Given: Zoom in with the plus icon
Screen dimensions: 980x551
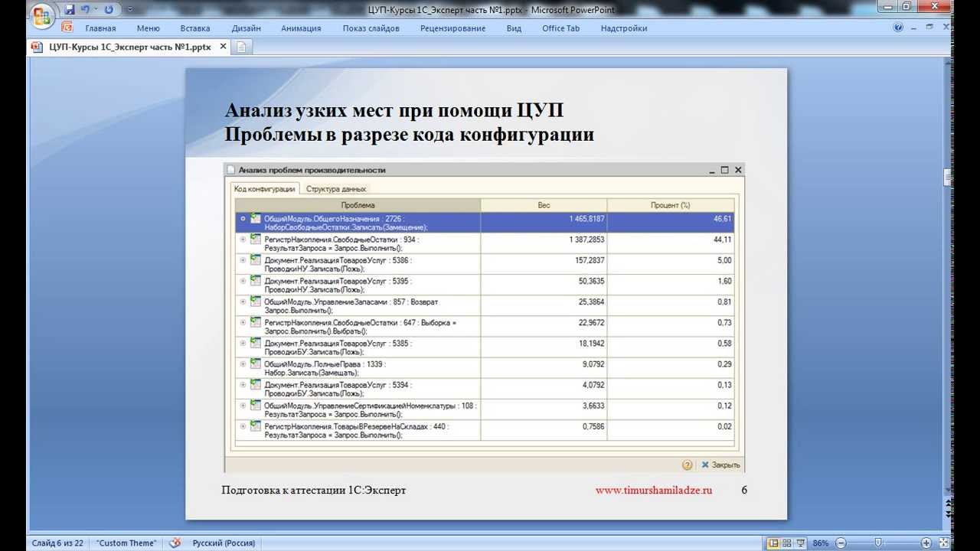Looking at the screenshot, I should click(926, 543).
